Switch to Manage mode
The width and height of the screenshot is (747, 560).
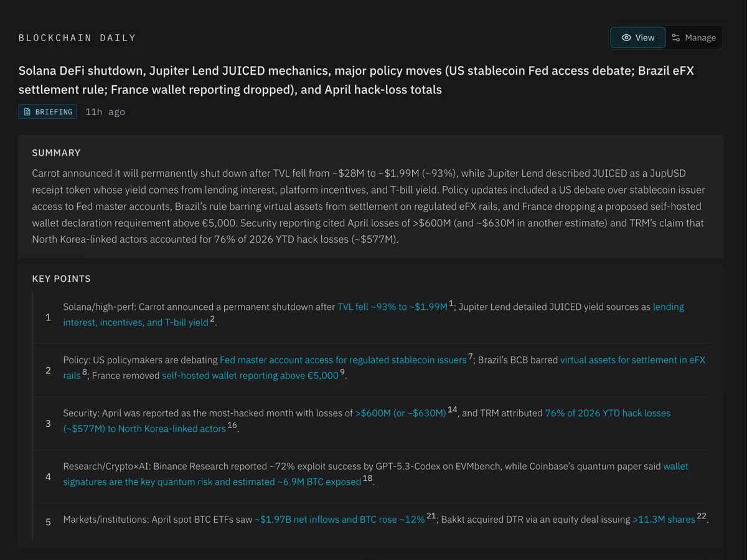(x=693, y=37)
